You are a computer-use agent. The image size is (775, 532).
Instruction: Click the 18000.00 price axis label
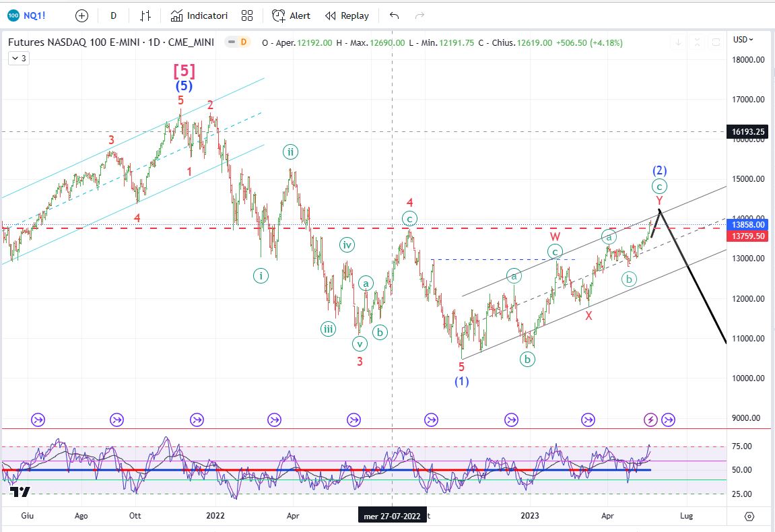tap(748, 60)
